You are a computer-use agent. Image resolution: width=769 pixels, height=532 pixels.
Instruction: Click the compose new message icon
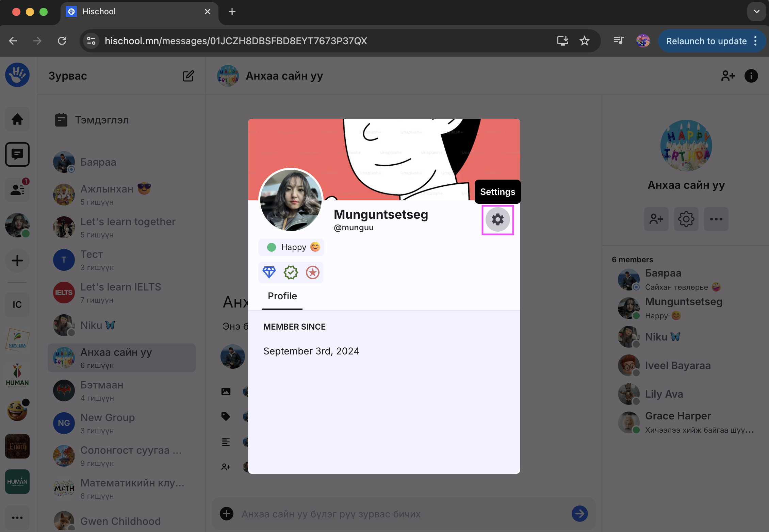pos(188,76)
